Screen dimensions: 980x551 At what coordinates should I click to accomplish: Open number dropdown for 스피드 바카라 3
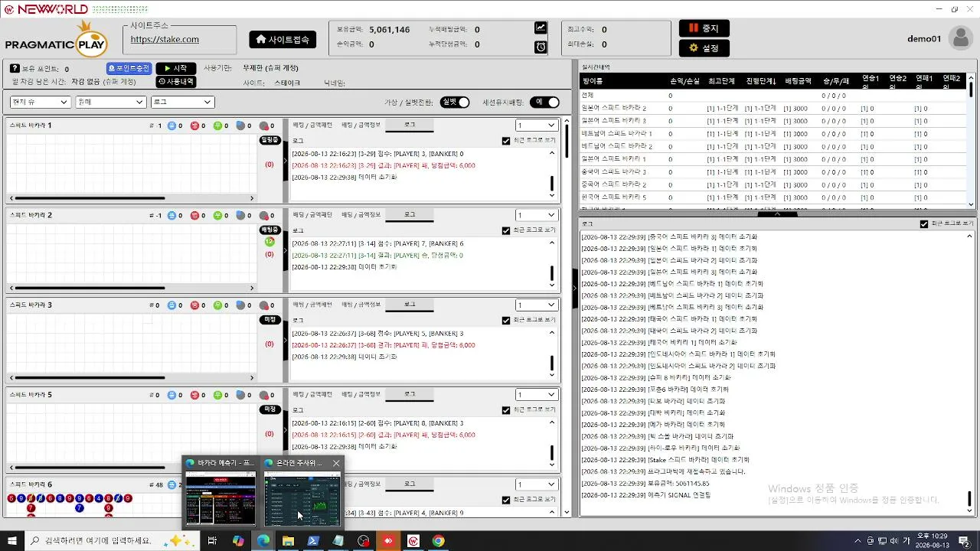click(x=537, y=305)
